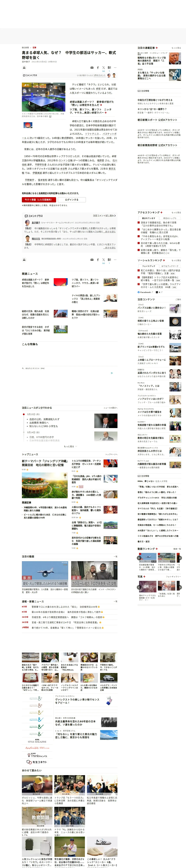Bookmark with the top Hatena B! icon
Image resolution: width=186 pixels, height=868 pixels.
[109, 68]
